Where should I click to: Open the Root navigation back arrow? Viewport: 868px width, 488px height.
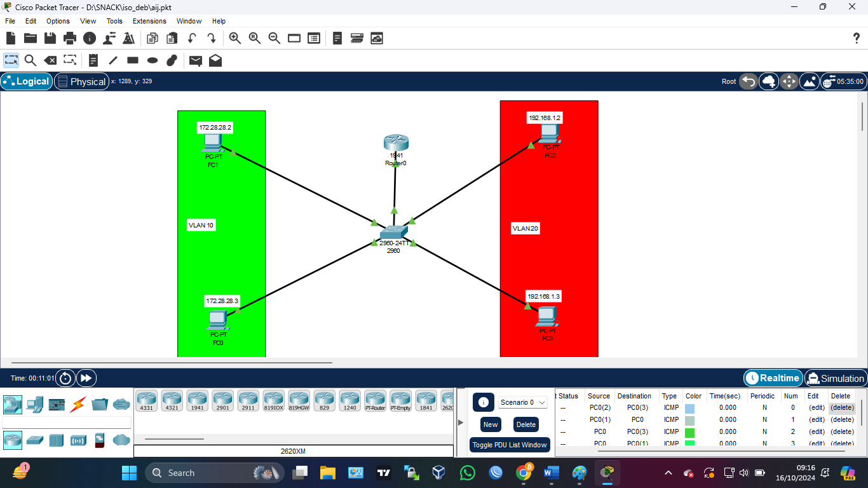[x=749, y=81]
